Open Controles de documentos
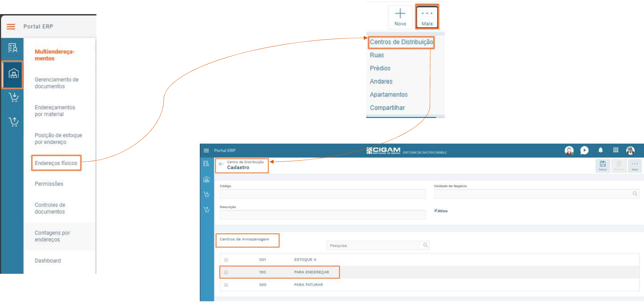 click(50, 209)
